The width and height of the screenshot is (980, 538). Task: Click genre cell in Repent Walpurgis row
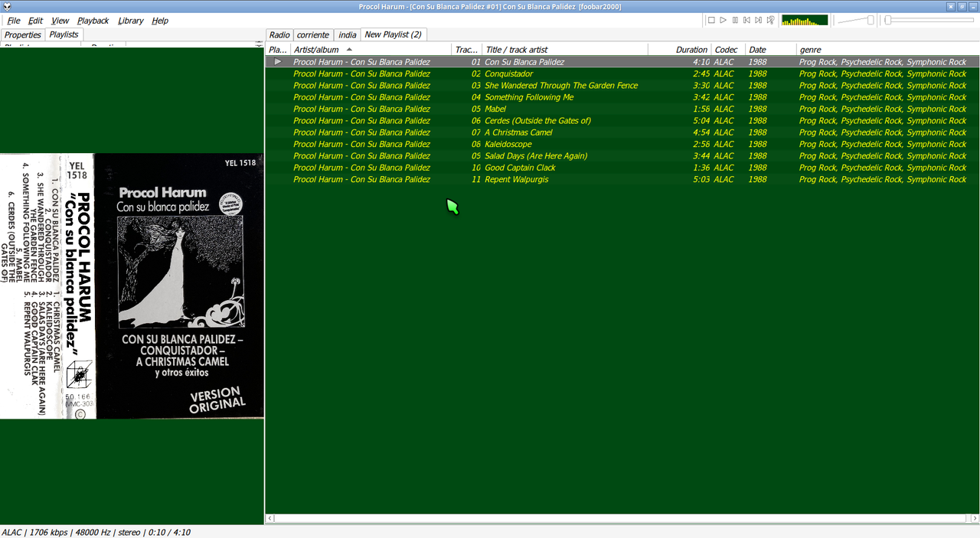coord(883,179)
